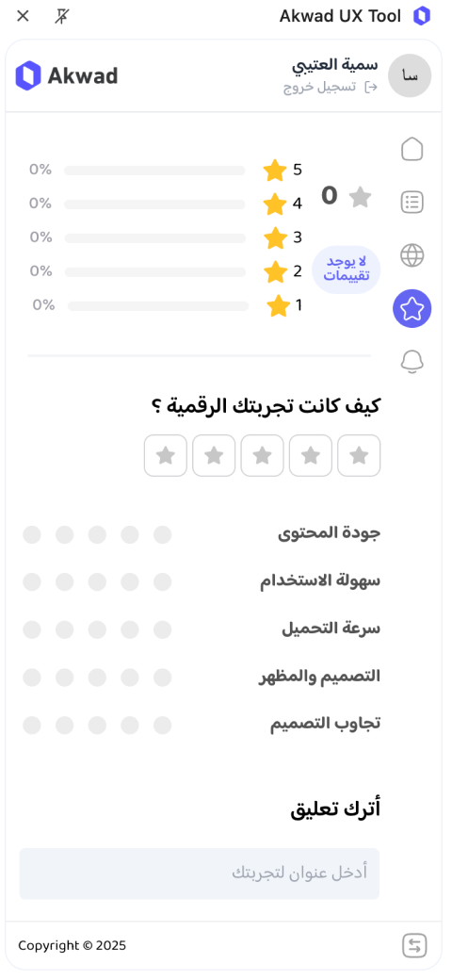Select the middle star rating box
452x980 pixels.
[x=262, y=456]
